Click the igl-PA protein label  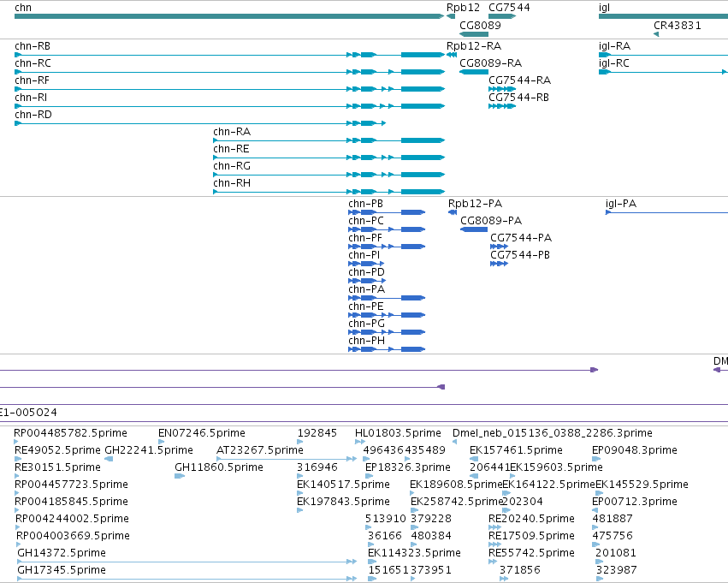click(x=621, y=204)
